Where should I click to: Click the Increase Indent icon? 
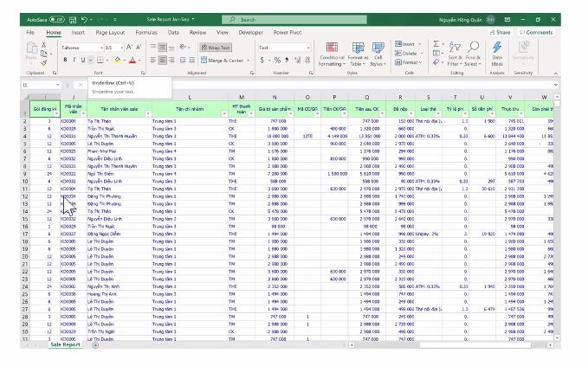tap(191, 60)
